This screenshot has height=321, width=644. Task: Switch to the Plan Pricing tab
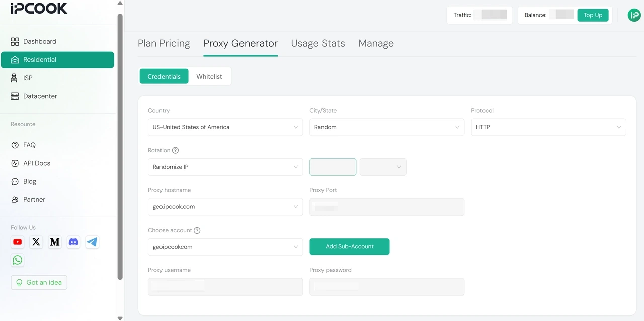click(x=164, y=43)
